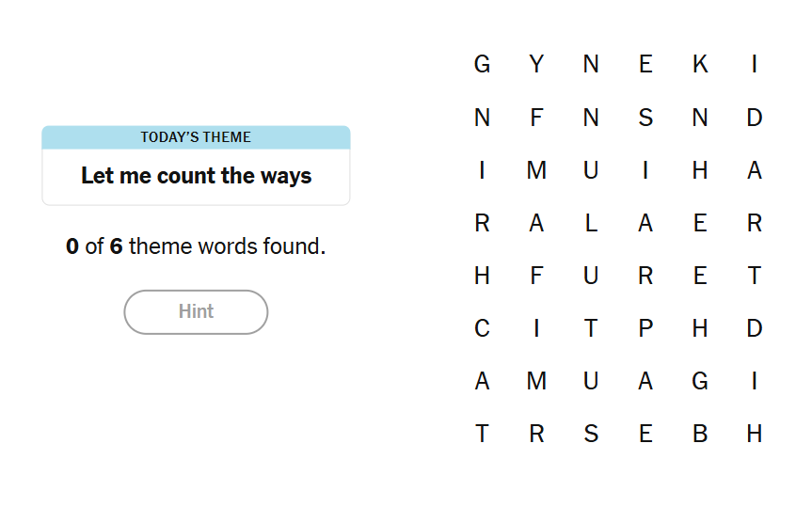Screen dimensions: 812x507
Task: Tap the G between A and I
Action: [x=700, y=381]
